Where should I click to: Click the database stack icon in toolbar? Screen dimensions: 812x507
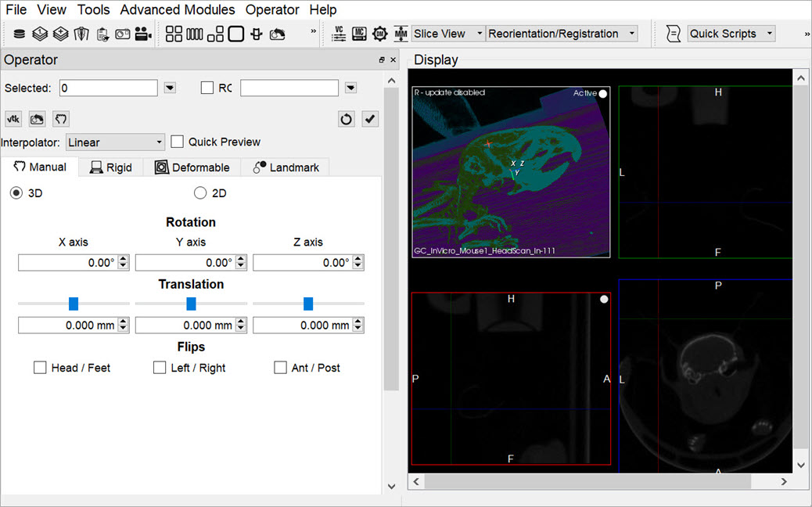[20, 34]
